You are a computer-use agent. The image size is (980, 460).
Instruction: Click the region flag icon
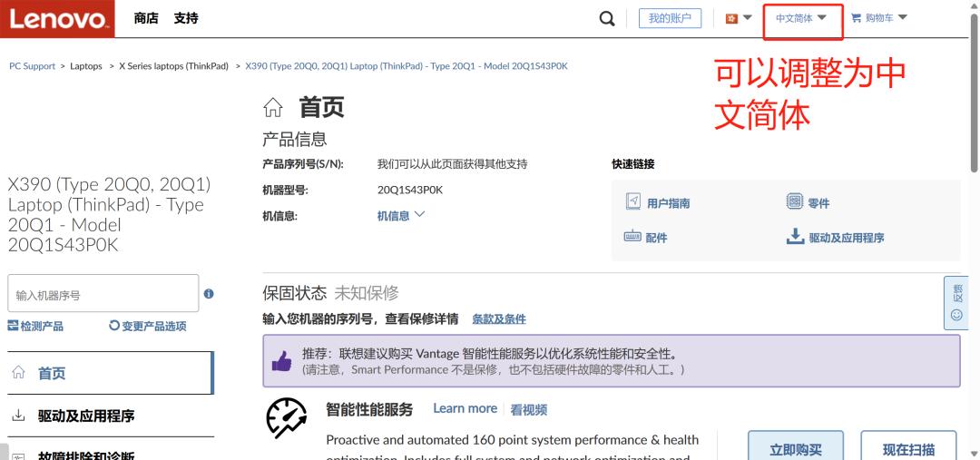pyautogui.click(x=731, y=19)
